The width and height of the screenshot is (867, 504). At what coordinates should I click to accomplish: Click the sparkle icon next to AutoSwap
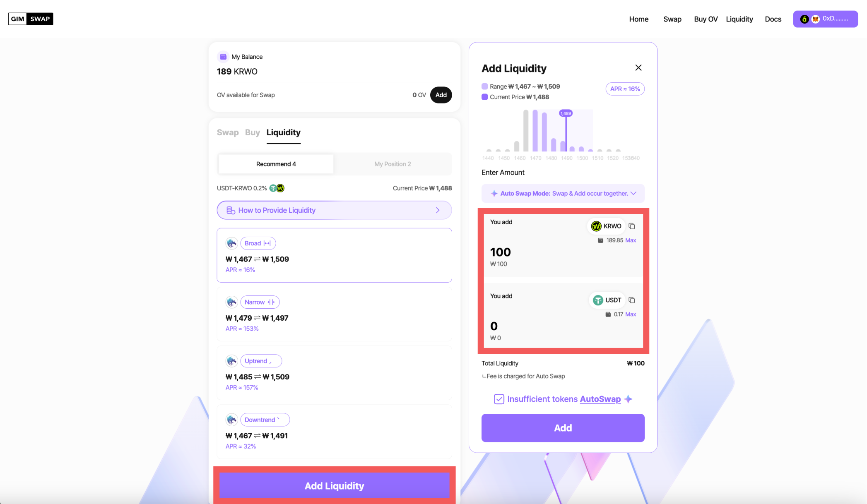pos(629,399)
